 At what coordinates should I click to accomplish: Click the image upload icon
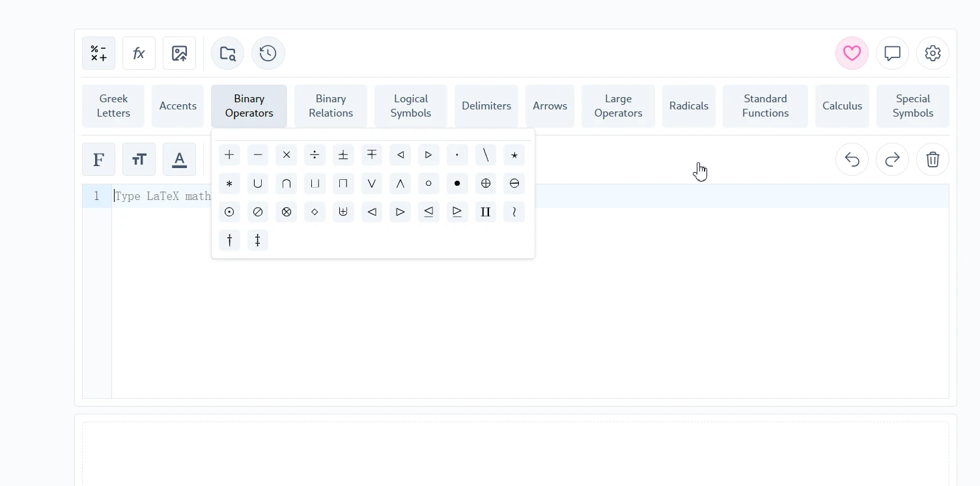pyautogui.click(x=179, y=53)
